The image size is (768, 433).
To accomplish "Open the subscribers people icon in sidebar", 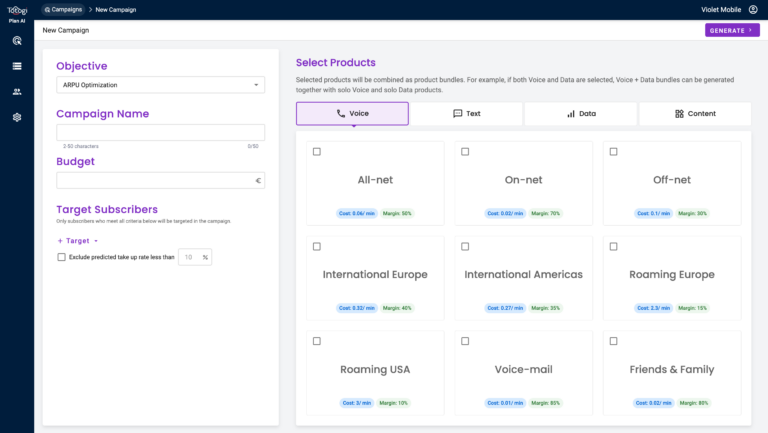I will pos(17,92).
